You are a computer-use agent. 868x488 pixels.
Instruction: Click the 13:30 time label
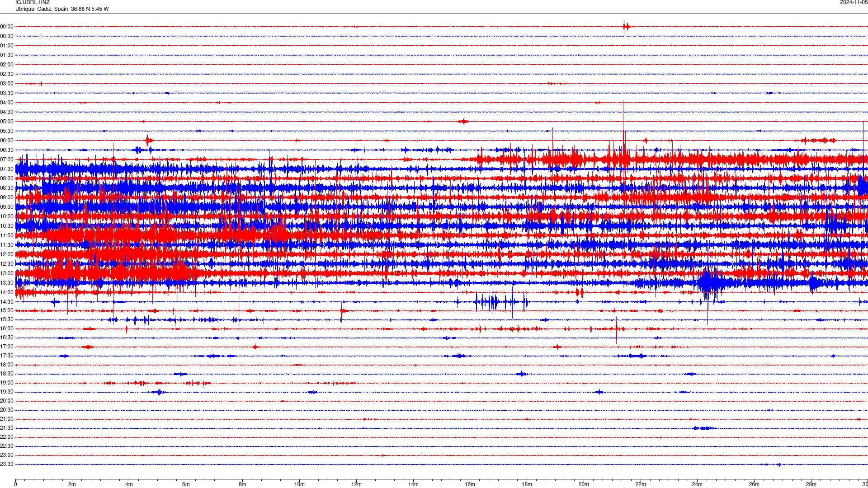coord(7,283)
